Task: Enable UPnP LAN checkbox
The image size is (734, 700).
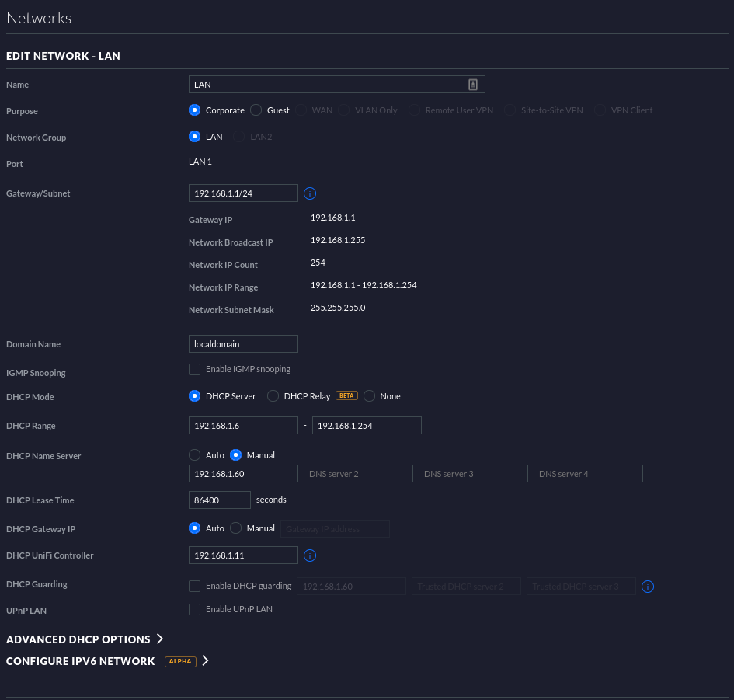Action: pos(195,609)
